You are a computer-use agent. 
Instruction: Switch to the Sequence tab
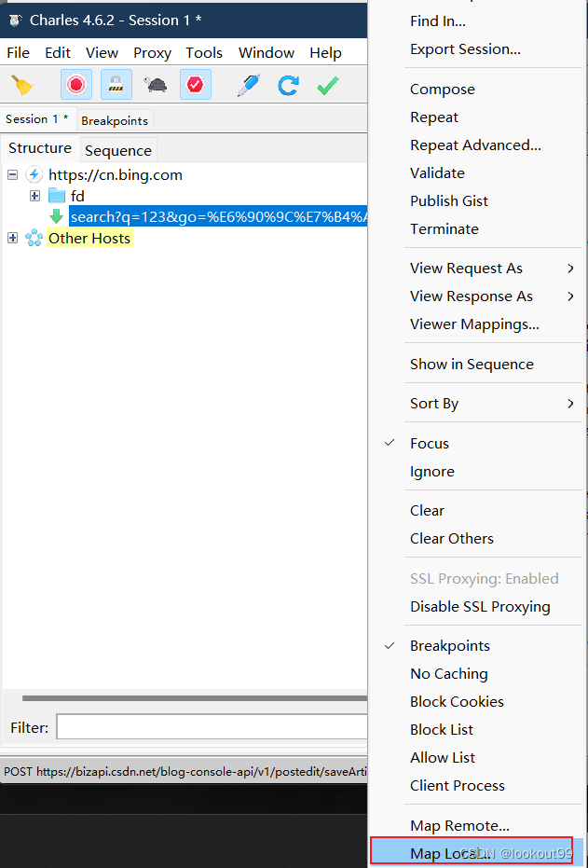click(118, 151)
